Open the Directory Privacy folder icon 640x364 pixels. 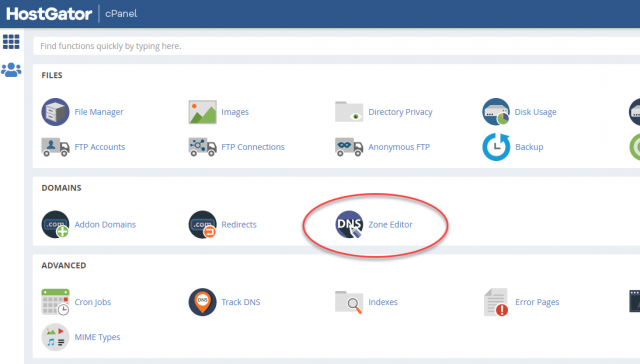[349, 112]
